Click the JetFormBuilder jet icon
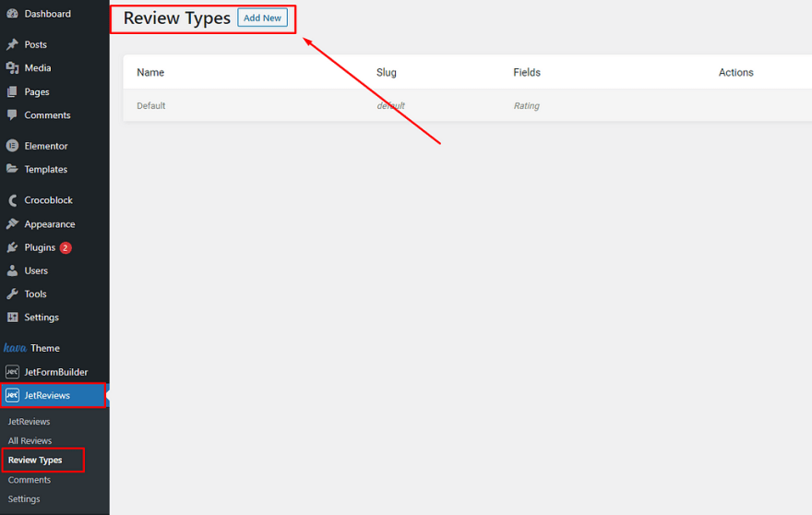 click(x=12, y=372)
